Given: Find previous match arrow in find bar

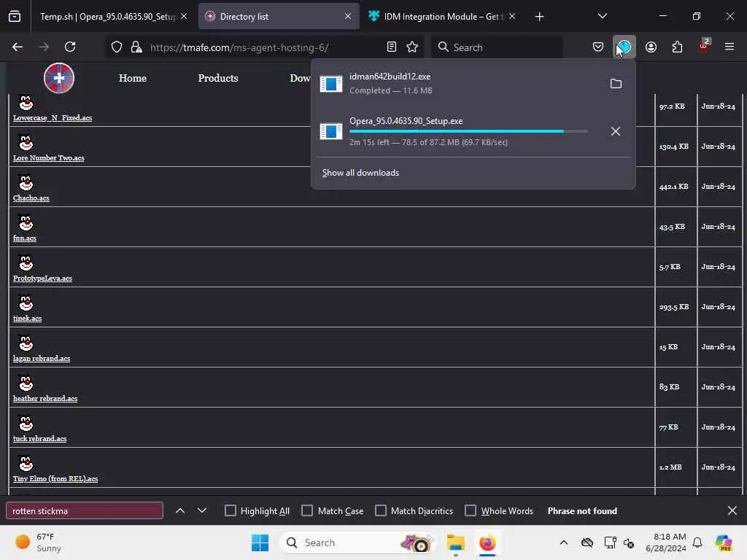Looking at the screenshot, I should [180, 510].
